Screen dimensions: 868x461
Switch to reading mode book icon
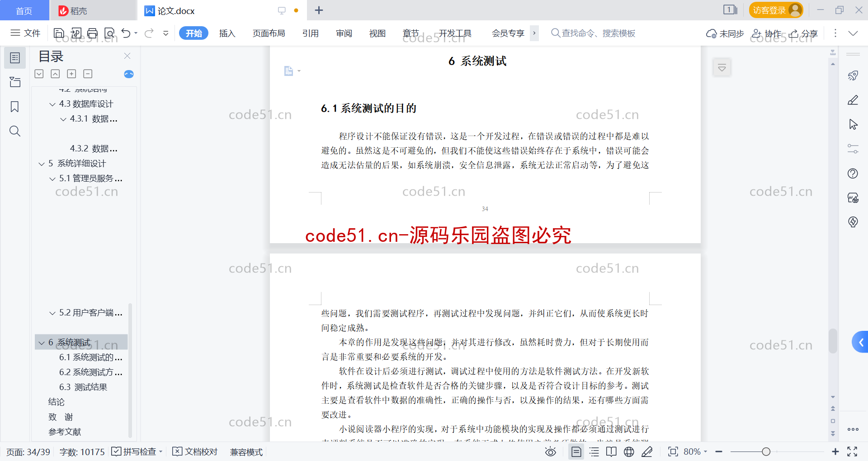(611, 452)
